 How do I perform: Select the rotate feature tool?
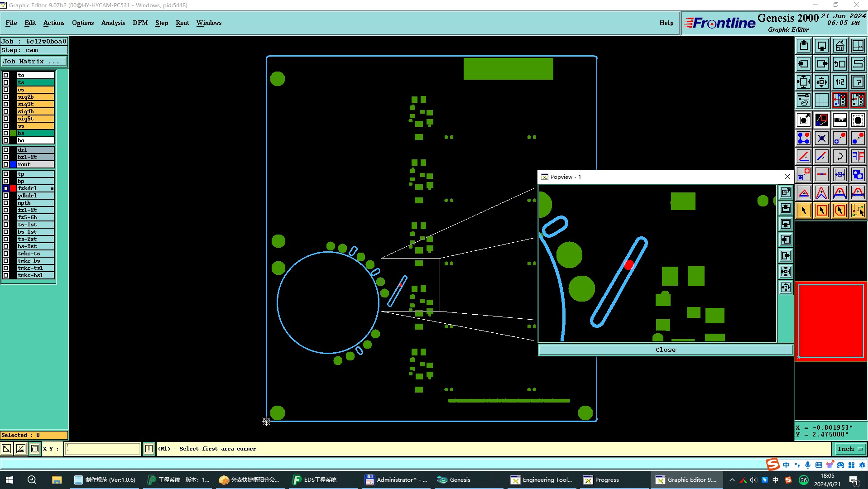[839, 156]
